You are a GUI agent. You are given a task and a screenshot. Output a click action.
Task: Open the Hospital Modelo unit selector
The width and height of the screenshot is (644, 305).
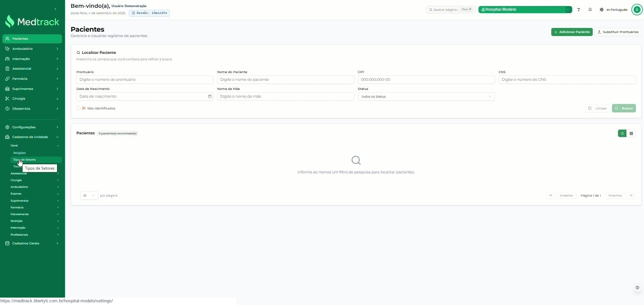pyautogui.click(x=525, y=9)
